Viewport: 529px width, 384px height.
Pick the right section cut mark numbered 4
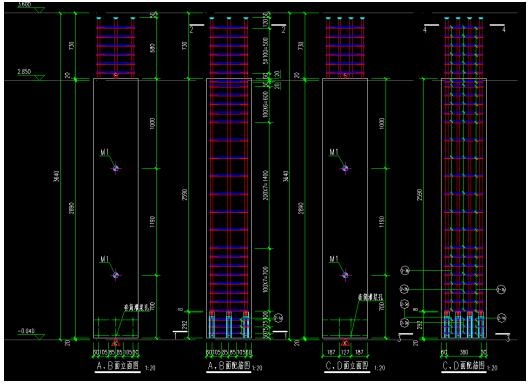point(498,28)
